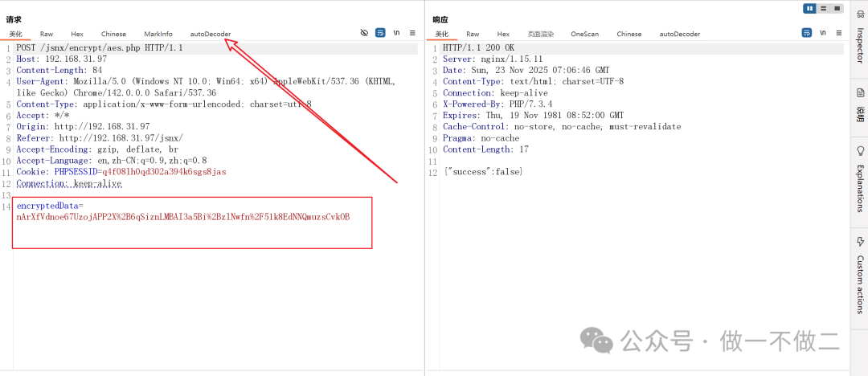This screenshot has width=868, height=376.
Task: Switch request view to Raw tab
Action: 47,34
